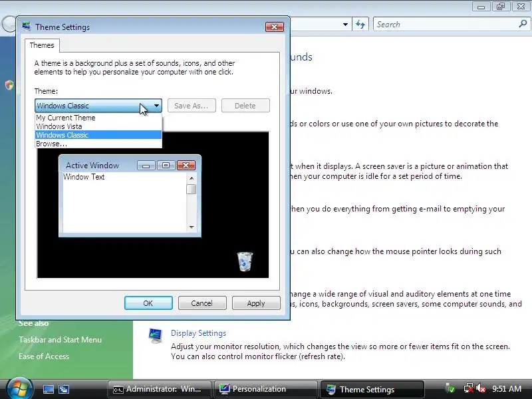This screenshot has height=399, width=532.
Task: Open Display Settings link
Action: (198, 333)
